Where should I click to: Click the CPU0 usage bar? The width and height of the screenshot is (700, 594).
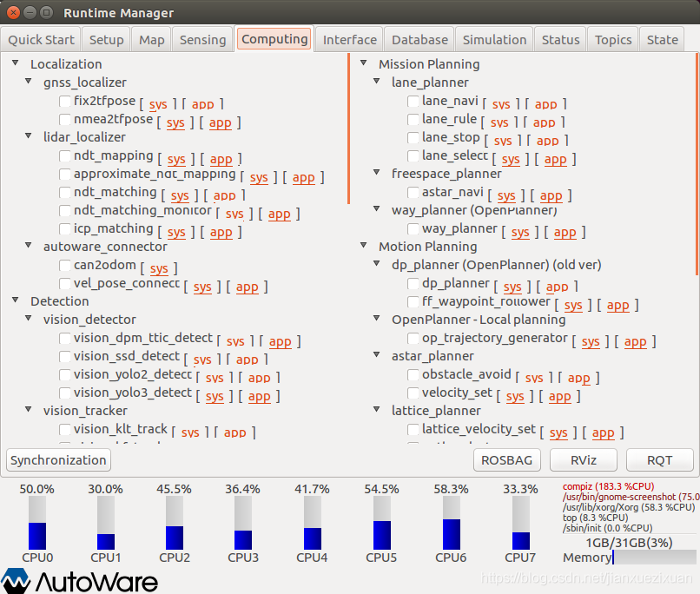point(36,523)
